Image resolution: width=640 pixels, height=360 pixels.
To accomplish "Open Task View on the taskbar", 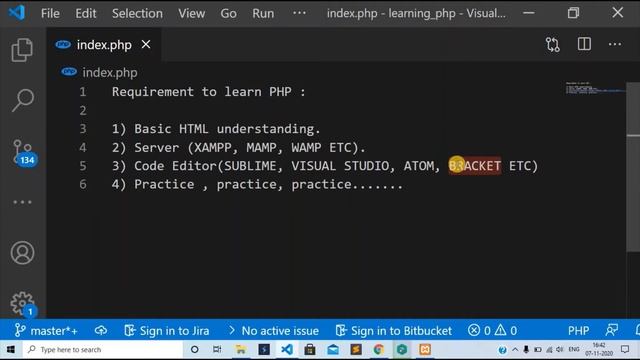I will (217, 349).
